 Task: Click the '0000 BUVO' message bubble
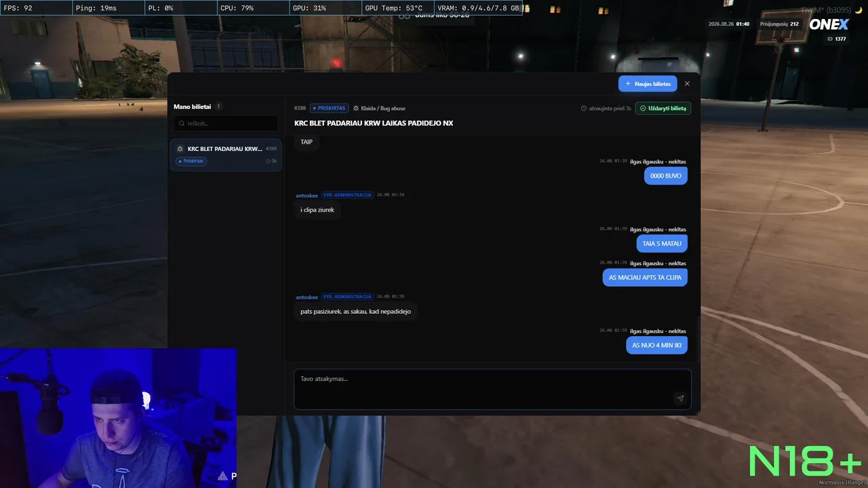tap(666, 176)
